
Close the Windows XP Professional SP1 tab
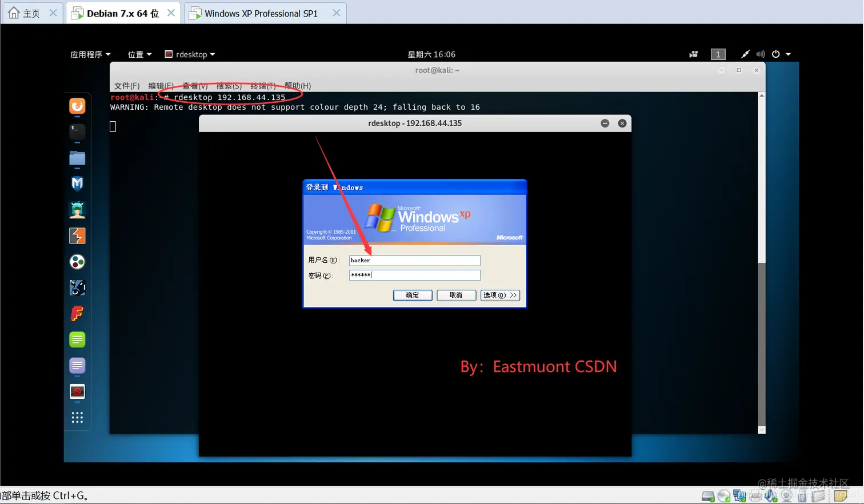pos(337,13)
